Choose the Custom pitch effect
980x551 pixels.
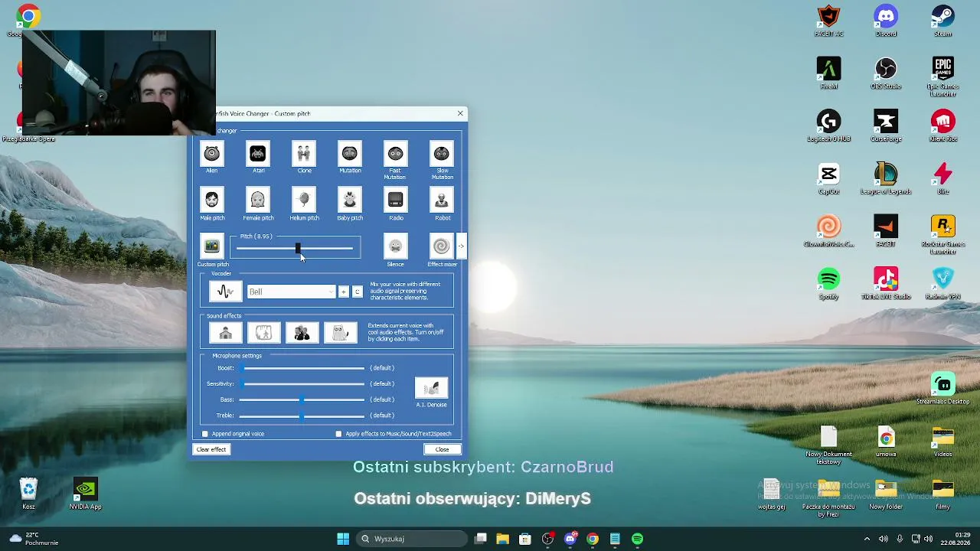211,246
